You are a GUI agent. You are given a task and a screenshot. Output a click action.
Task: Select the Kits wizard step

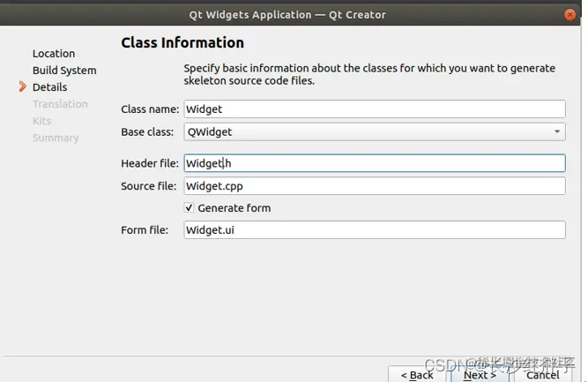tap(41, 121)
